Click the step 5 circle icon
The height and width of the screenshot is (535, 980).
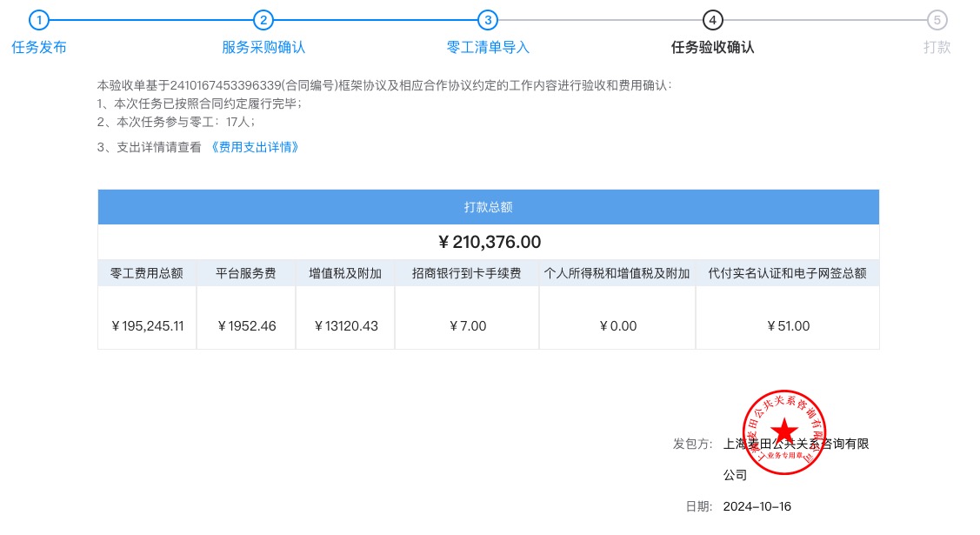(x=937, y=20)
